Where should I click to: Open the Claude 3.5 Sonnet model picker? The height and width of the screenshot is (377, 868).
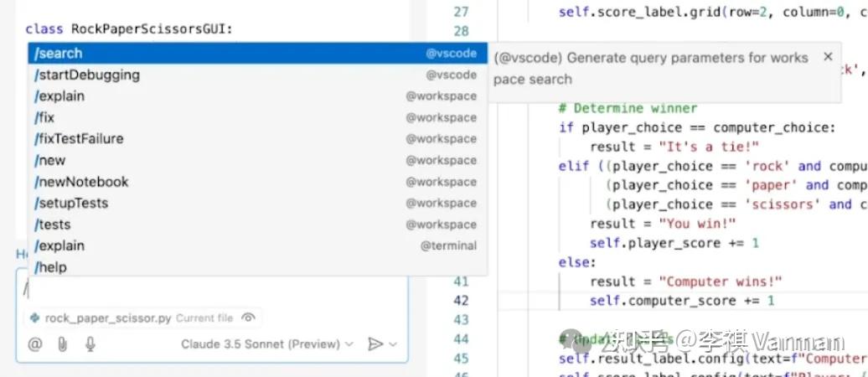[266, 344]
